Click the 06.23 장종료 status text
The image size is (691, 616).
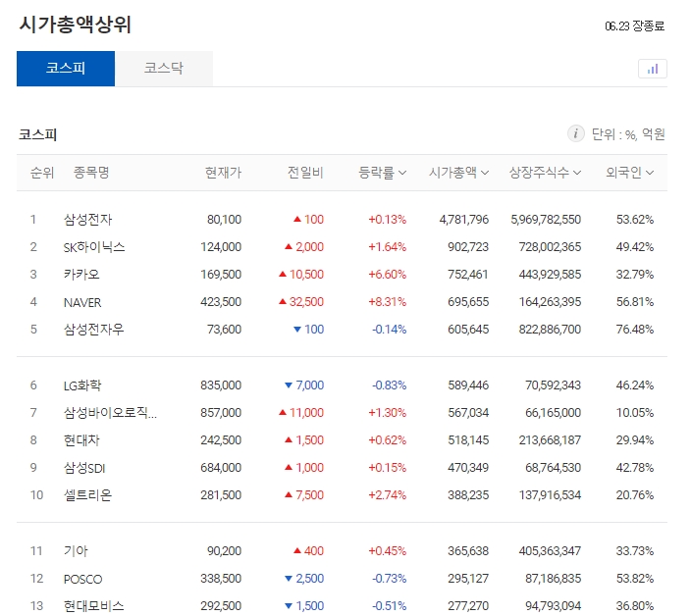pyautogui.click(x=635, y=26)
